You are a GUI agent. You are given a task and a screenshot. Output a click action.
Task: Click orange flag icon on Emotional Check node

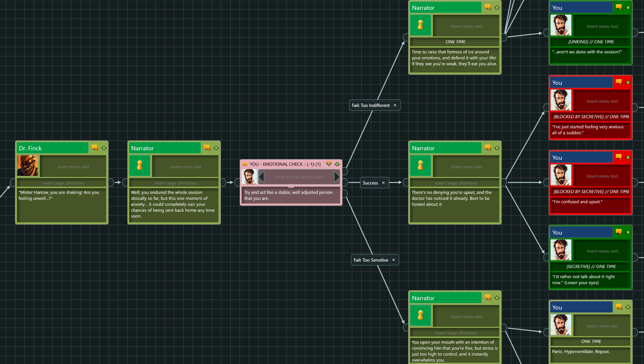click(245, 164)
